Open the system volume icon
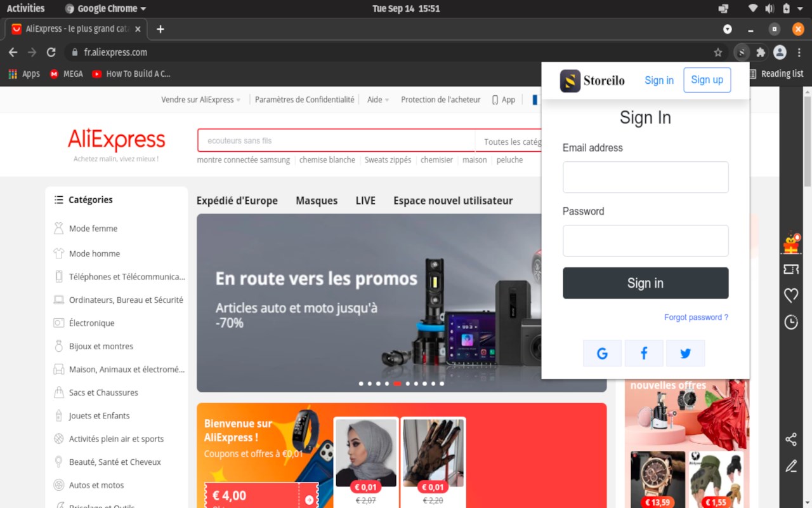812x508 pixels. (x=769, y=8)
